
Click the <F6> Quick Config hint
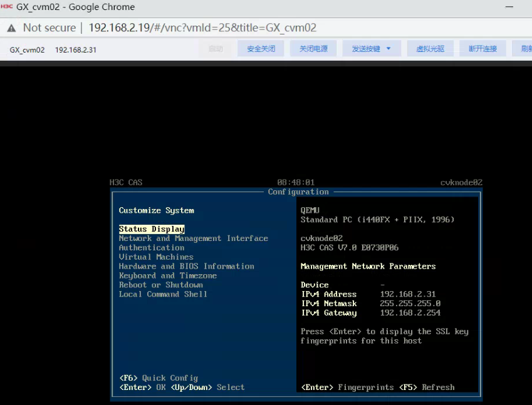pyautogui.click(x=159, y=378)
